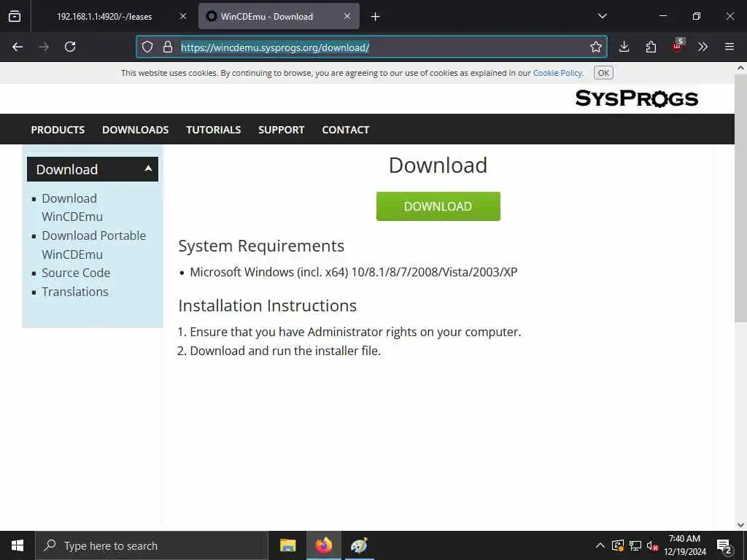This screenshot has height=560, width=747.
Task: Click the taskbar search box
Action: 152,545
